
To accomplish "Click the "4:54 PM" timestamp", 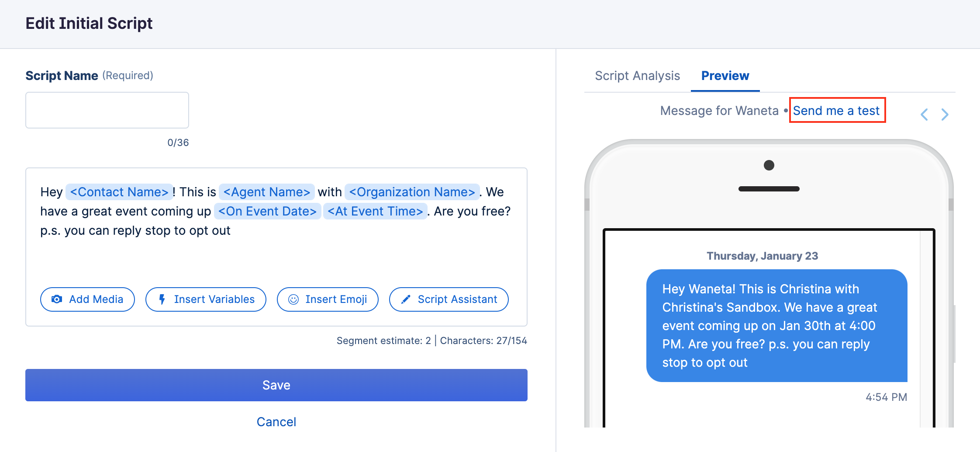I will tap(886, 397).
